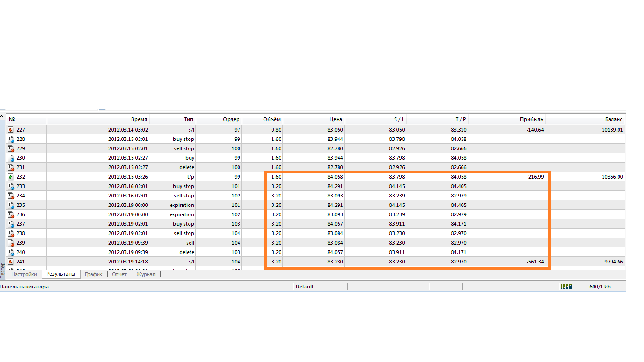Click the expiration icon in row 235
Image resolution: width=644 pixels, height=362 pixels.
click(10, 205)
